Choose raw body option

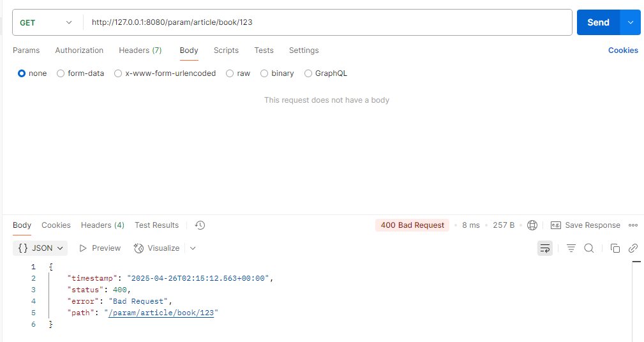(230, 73)
